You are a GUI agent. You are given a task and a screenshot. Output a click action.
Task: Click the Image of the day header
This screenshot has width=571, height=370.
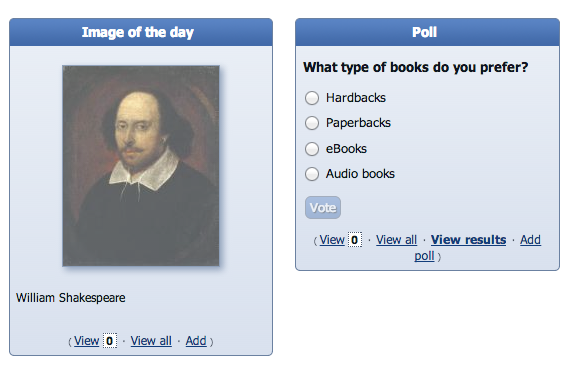pos(141,32)
